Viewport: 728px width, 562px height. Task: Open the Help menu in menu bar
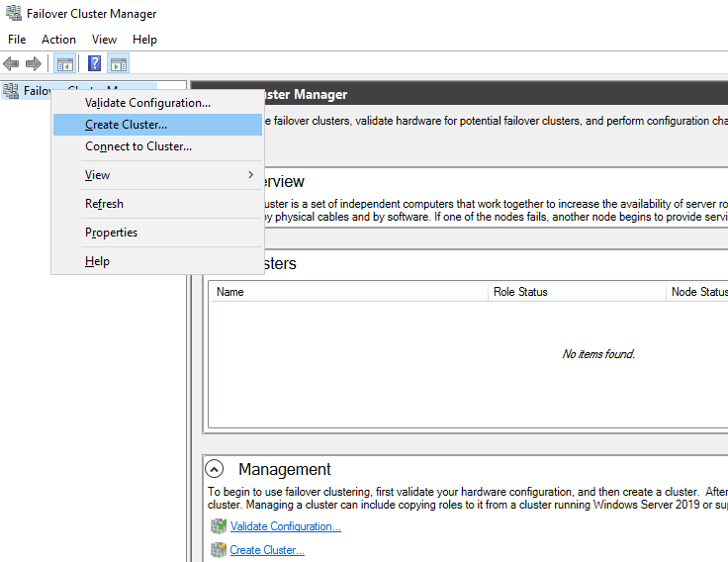click(144, 40)
